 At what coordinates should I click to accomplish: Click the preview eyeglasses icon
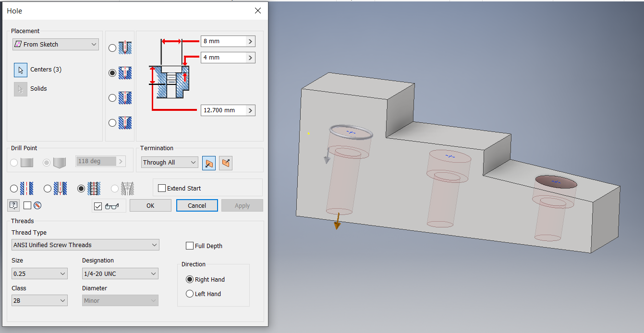(x=111, y=206)
